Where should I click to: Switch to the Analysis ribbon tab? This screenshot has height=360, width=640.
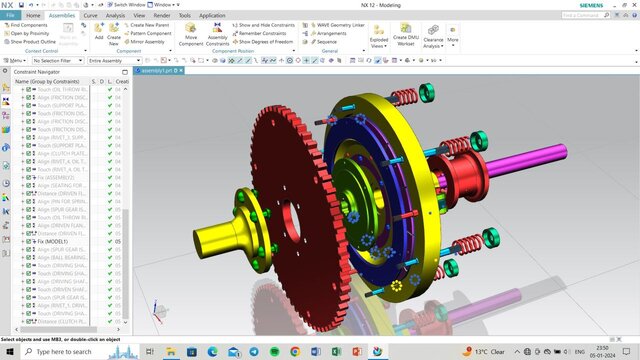click(x=115, y=16)
